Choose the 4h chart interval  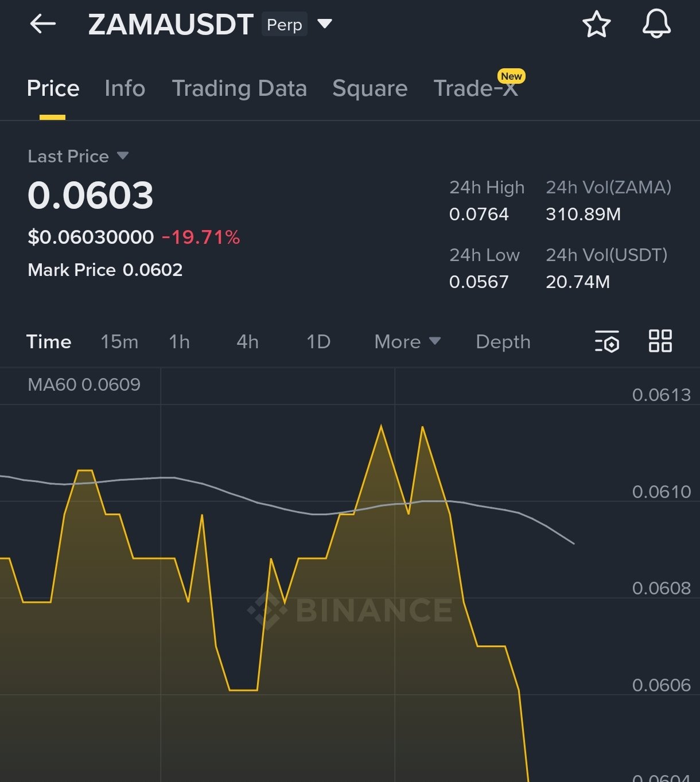(x=247, y=342)
